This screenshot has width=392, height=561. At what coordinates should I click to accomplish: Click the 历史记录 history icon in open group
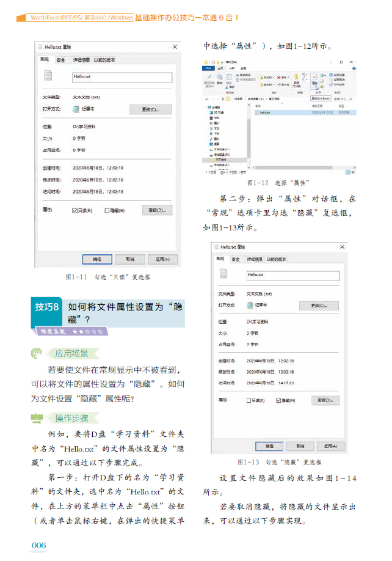(322, 86)
